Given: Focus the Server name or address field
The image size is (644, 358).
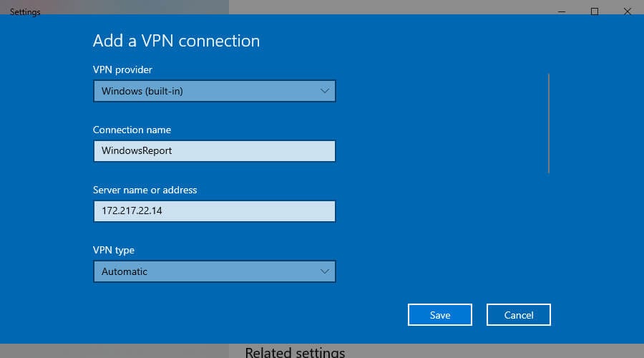Looking at the screenshot, I should point(215,211).
